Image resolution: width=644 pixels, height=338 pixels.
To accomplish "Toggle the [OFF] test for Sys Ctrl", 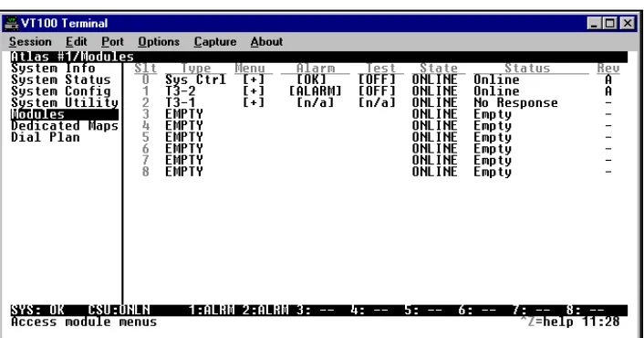I will click(377, 79).
